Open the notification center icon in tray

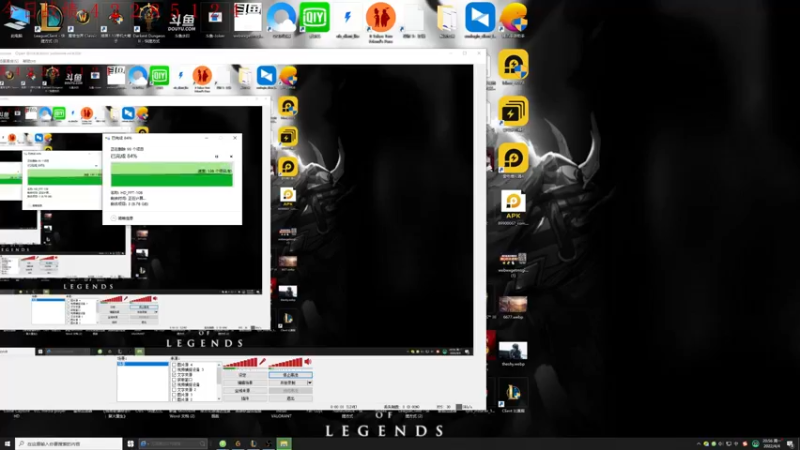pyautogui.click(x=790, y=443)
